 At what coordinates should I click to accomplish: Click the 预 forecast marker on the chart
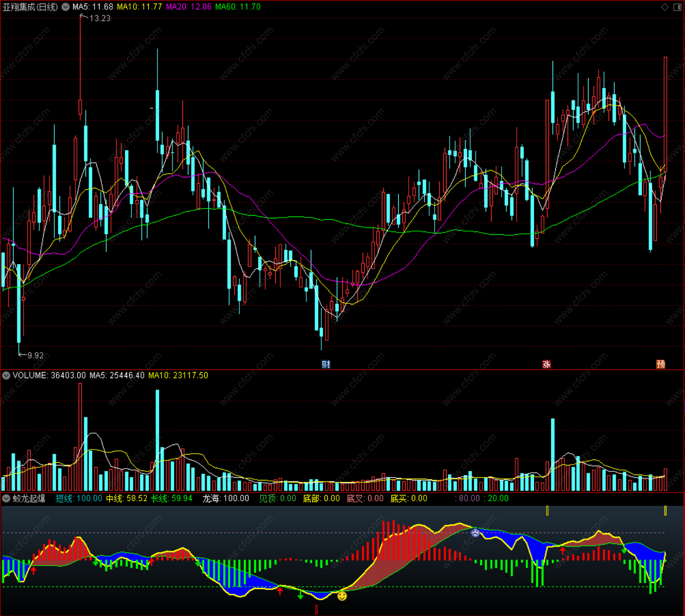coord(661,364)
